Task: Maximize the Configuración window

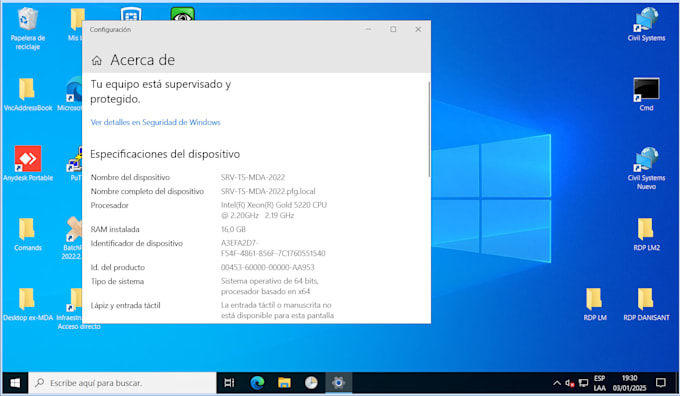Action: [393, 29]
